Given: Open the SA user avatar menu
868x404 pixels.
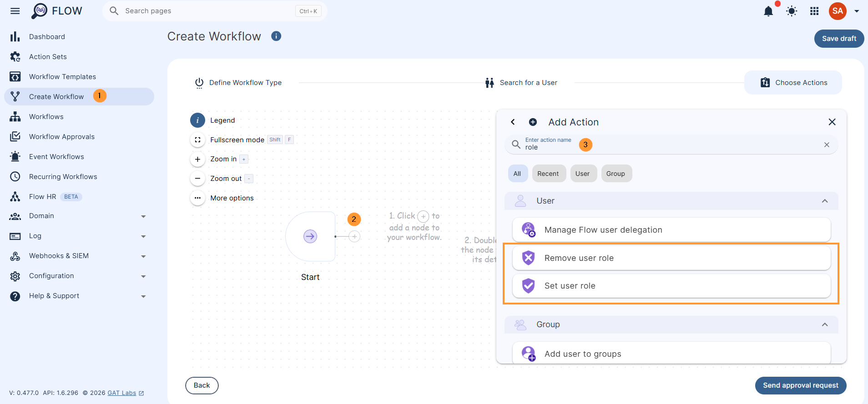Looking at the screenshot, I should point(838,11).
